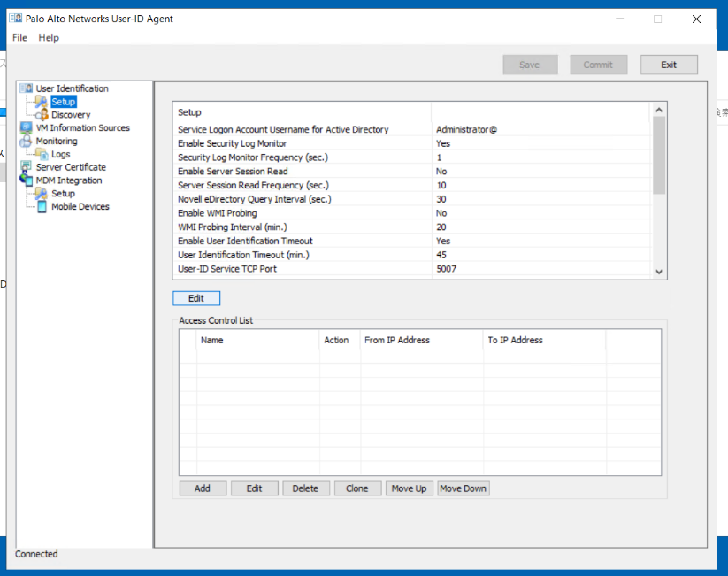The width and height of the screenshot is (728, 576).
Task: Select MDM Integration in the tree
Action: point(69,180)
